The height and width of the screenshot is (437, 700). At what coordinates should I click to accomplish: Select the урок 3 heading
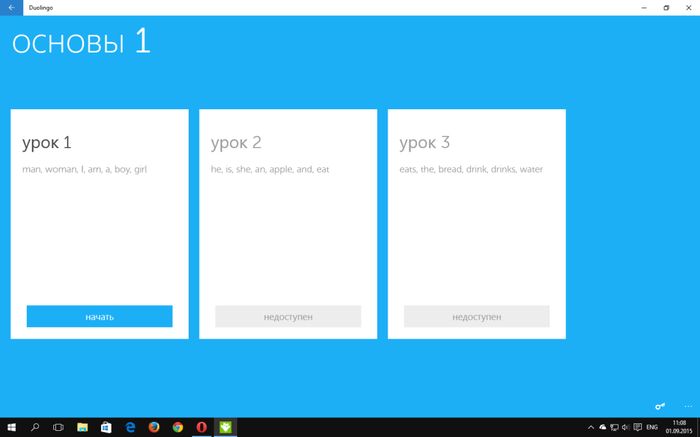click(x=425, y=143)
